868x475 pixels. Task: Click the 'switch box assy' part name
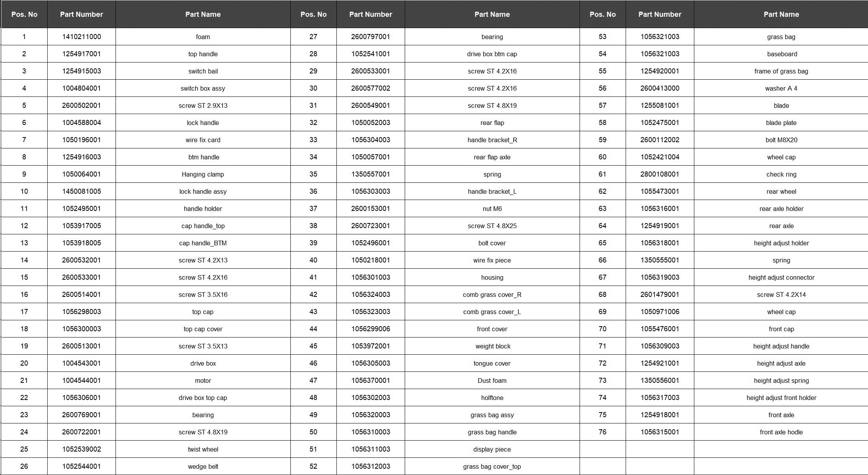[x=203, y=88]
